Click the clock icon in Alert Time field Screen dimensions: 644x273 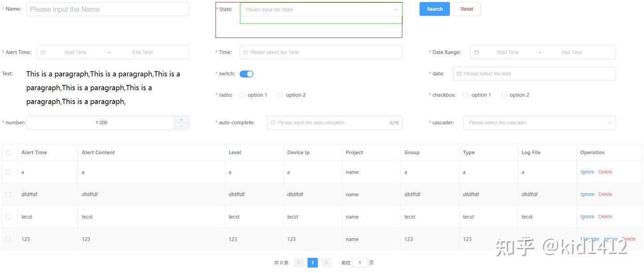pos(42,52)
